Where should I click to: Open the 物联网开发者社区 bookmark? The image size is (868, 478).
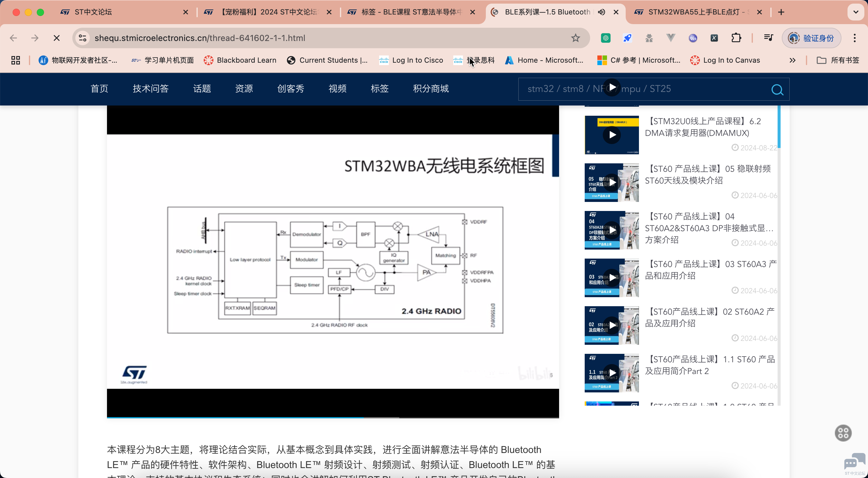tap(78, 60)
